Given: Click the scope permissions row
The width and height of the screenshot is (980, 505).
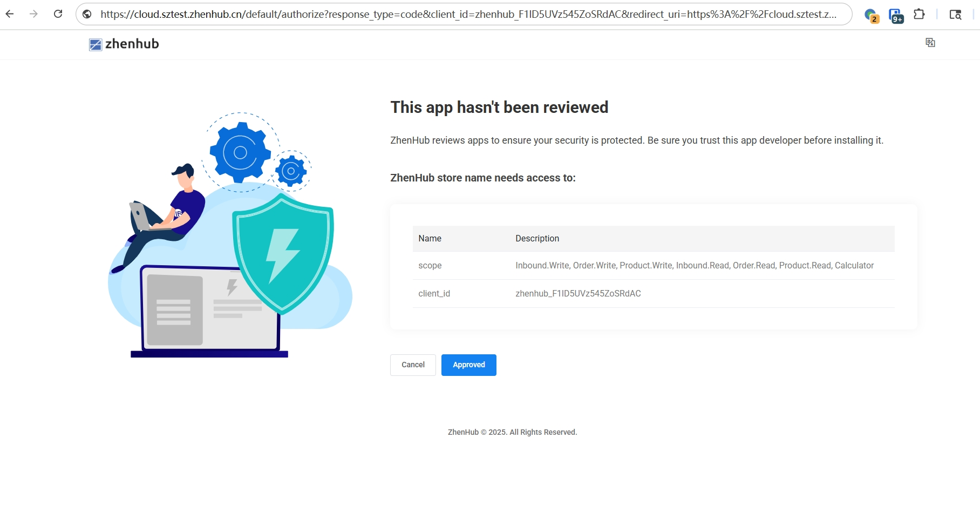Looking at the screenshot, I should click(x=695, y=265).
